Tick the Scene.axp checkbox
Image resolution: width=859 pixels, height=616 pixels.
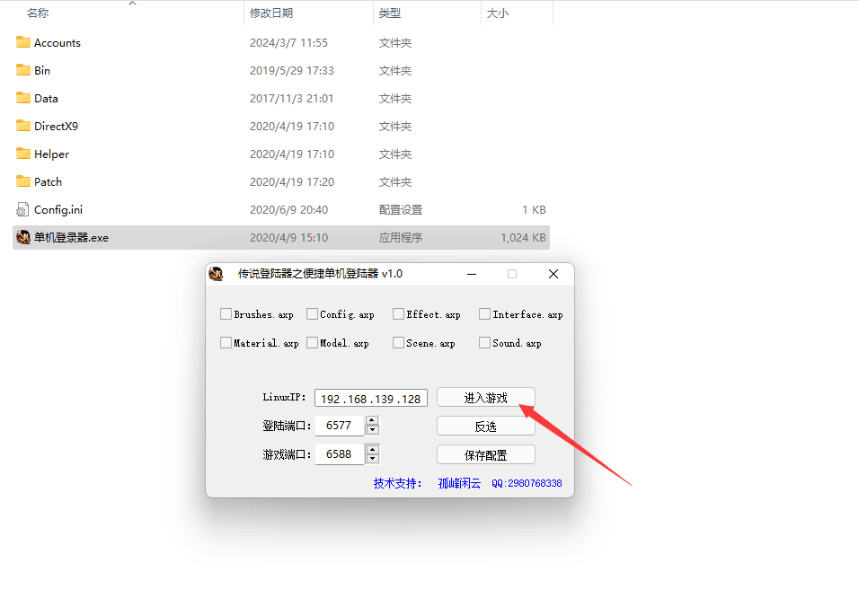click(398, 343)
